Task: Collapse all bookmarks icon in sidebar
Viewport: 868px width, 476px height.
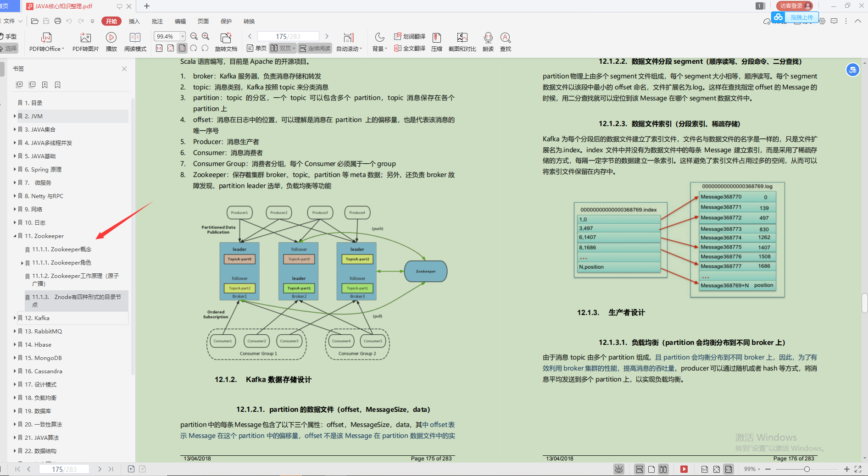Action: coord(32,85)
